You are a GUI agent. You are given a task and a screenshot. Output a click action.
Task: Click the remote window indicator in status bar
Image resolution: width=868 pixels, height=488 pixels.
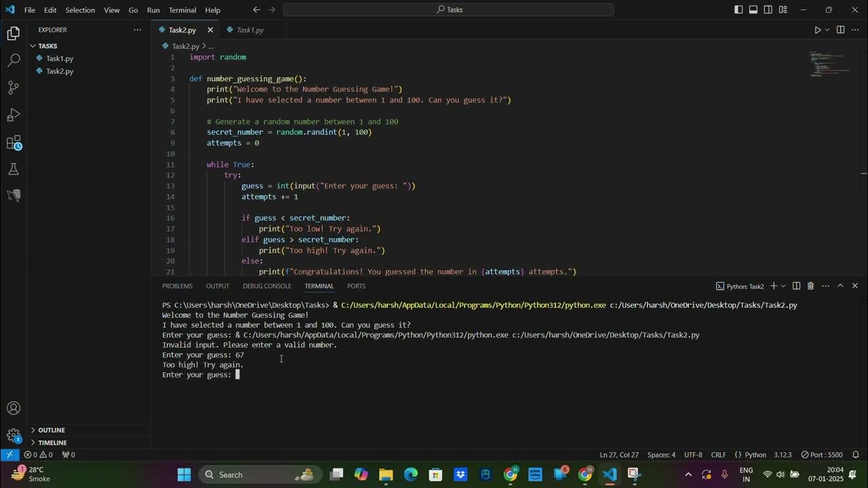(9, 455)
